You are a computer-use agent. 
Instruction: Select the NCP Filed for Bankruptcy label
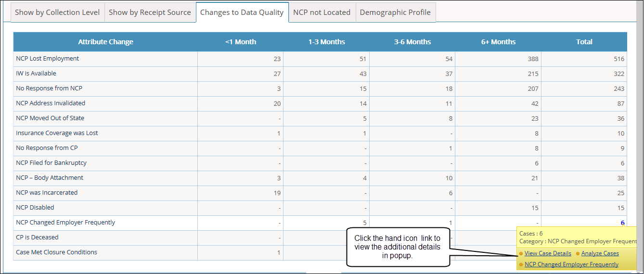[x=51, y=163]
